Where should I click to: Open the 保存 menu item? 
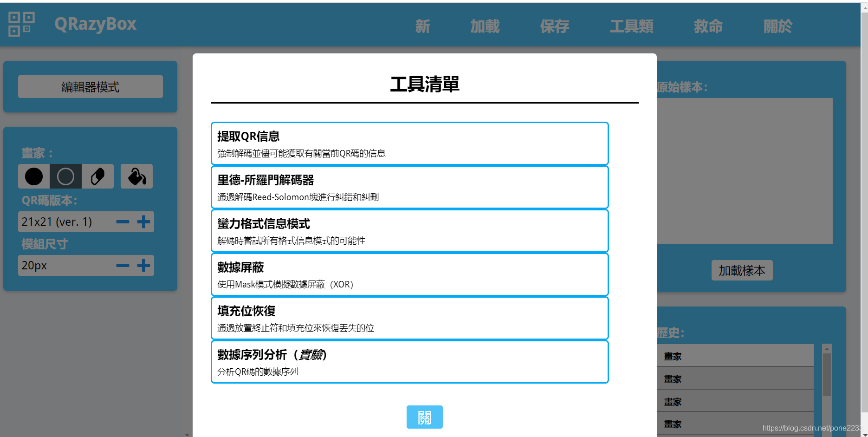tap(554, 26)
